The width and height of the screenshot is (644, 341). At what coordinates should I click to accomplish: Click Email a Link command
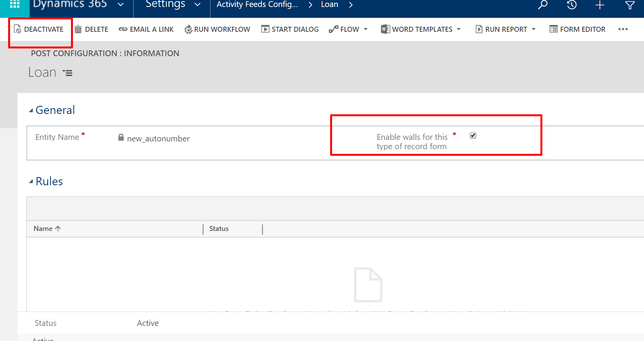tap(146, 29)
